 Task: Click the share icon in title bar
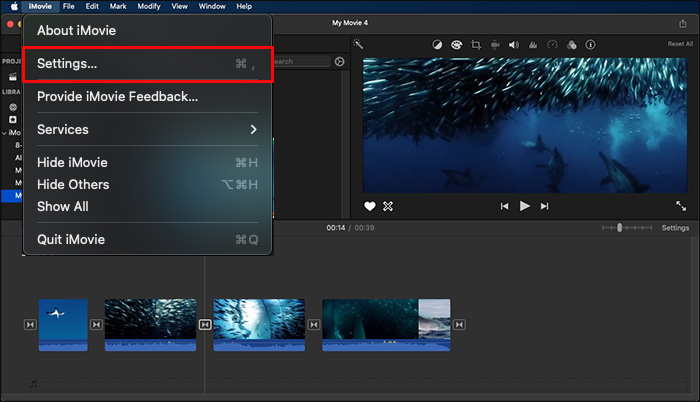tap(683, 23)
